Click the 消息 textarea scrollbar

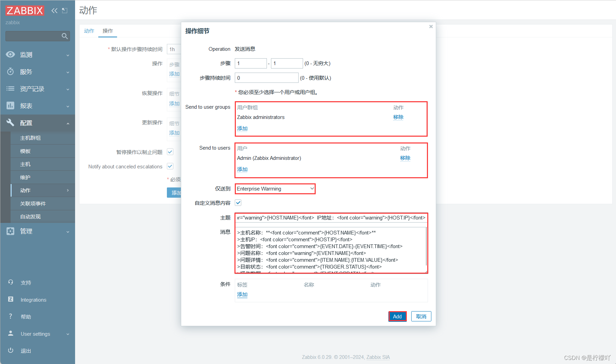click(426, 246)
